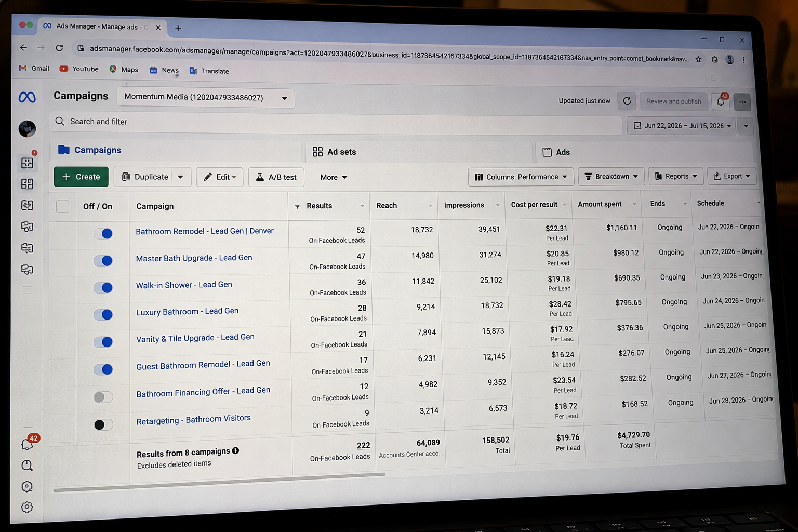Image resolution: width=798 pixels, height=532 pixels.
Task: Click Review and publish button
Action: [673, 101]
